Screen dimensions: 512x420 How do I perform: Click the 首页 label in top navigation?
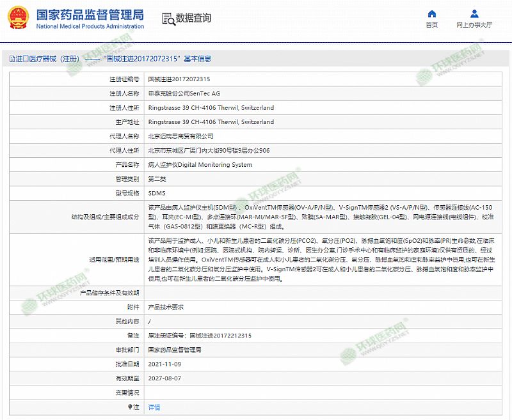tap(432, 26)
